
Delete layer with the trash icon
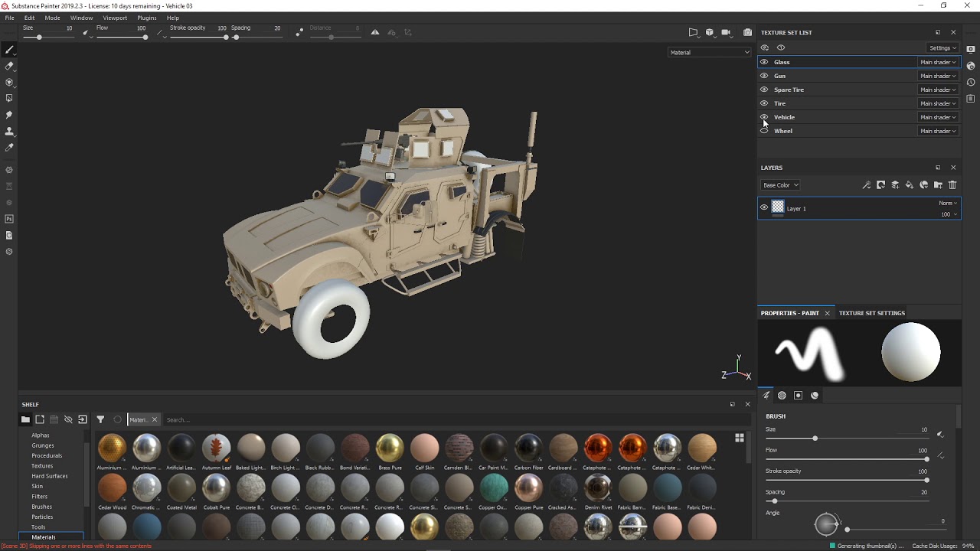[952, 185]
